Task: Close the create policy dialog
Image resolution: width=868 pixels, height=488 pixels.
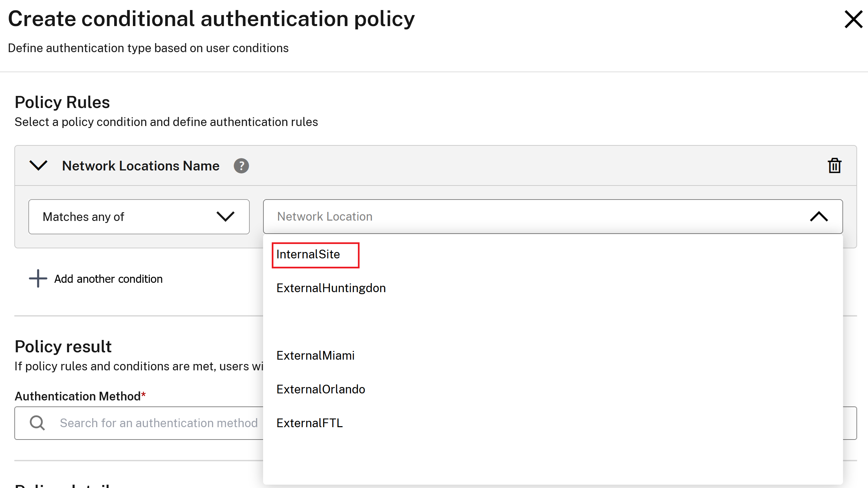Action: 853,19
